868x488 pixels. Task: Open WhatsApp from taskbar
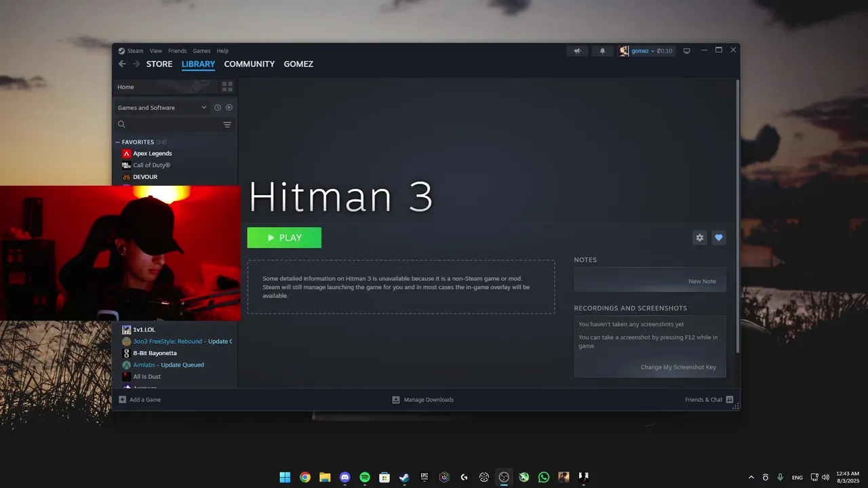point(544,477)
